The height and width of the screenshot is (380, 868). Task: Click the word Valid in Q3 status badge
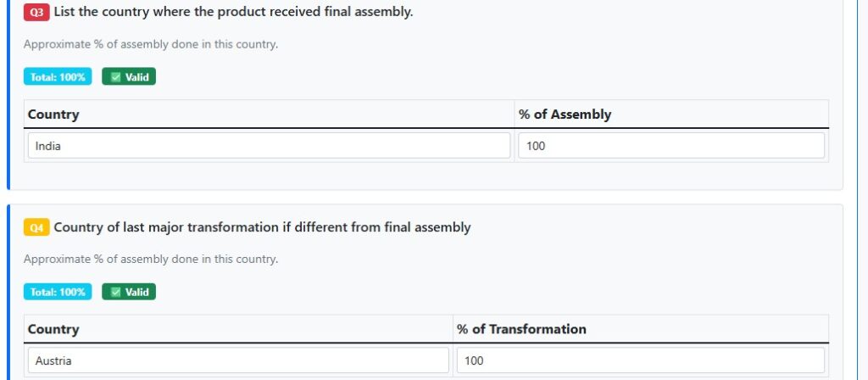(137, 77)
